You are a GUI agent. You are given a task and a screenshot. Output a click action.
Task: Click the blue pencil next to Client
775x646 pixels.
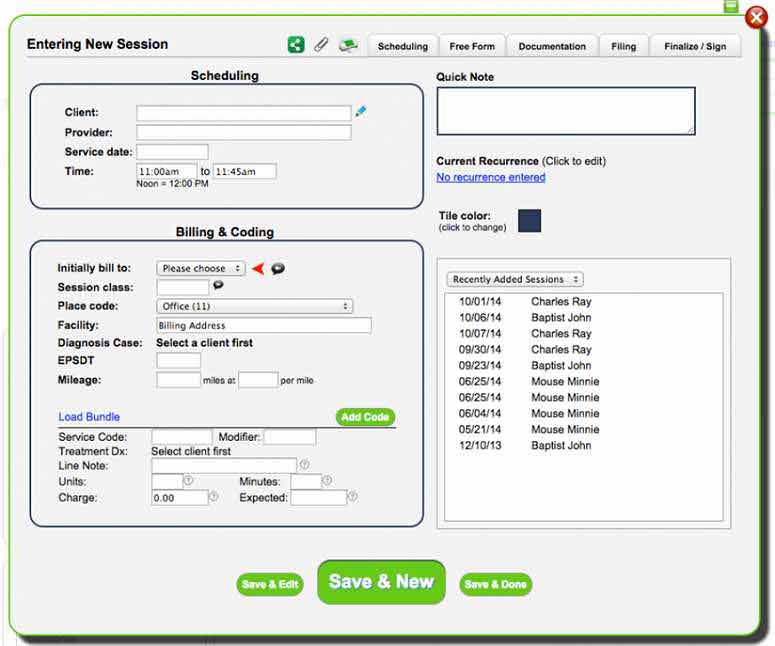click(x=361, y=112)
